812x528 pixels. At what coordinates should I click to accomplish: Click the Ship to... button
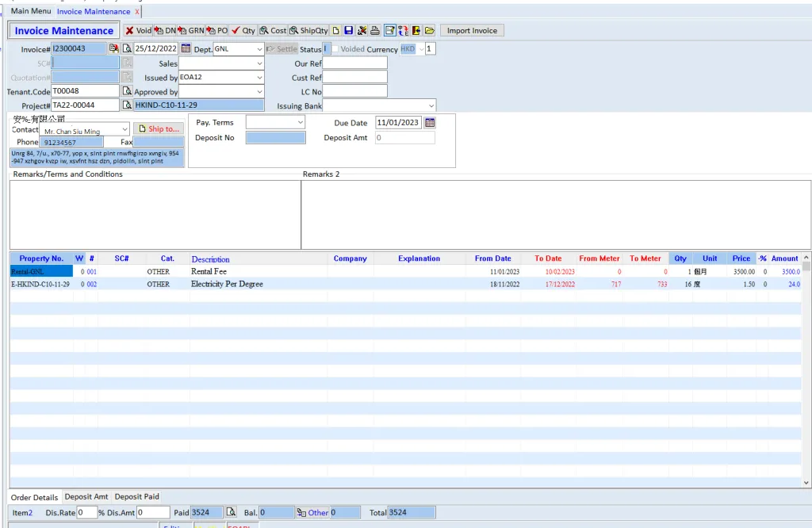[158, 128]
